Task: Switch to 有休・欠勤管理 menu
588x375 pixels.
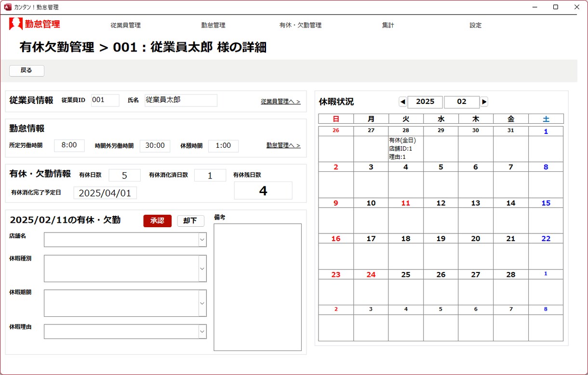Action: pyautogui.click(x=300, y=25)
